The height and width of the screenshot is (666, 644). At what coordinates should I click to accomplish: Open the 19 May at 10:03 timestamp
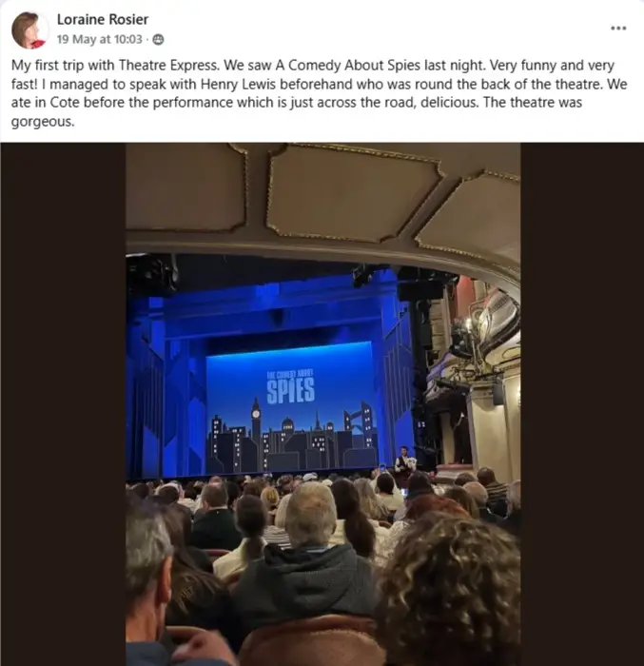coord(99,40)
